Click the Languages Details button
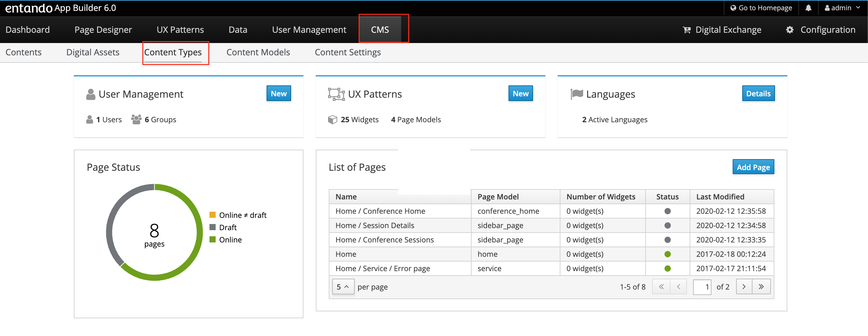Image resolution: width=868 pixels, height=336 pixels. pyautogui.click(x=758, y=94)
